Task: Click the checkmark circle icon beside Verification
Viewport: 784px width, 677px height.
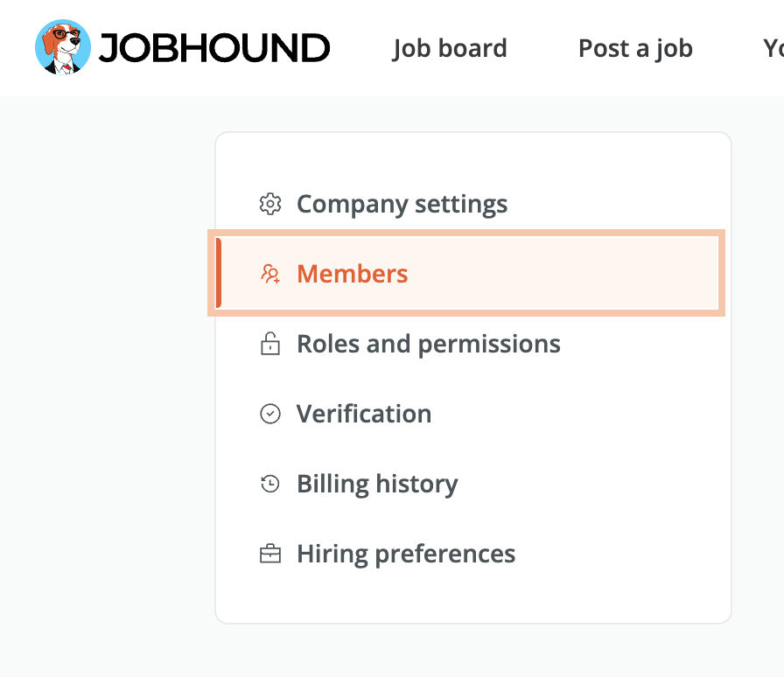Action: (270, 414)
